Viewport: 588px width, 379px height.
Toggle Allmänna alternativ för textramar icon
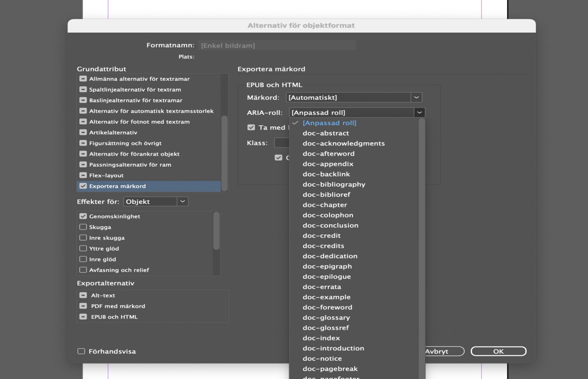(83, 79)
